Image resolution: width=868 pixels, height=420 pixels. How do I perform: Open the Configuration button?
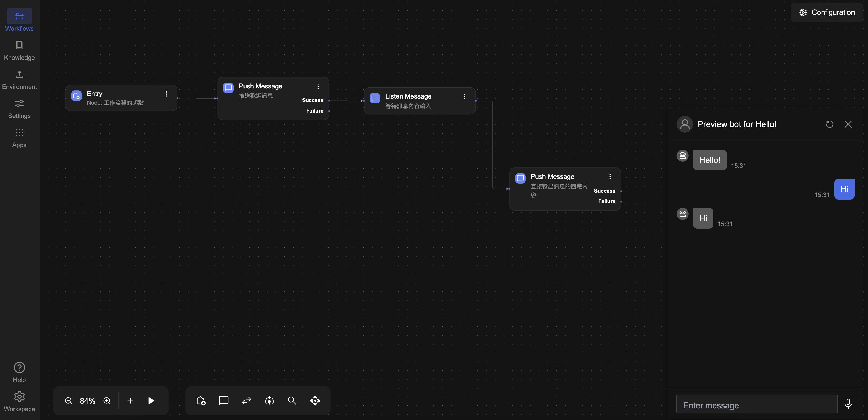click(827, 12)
